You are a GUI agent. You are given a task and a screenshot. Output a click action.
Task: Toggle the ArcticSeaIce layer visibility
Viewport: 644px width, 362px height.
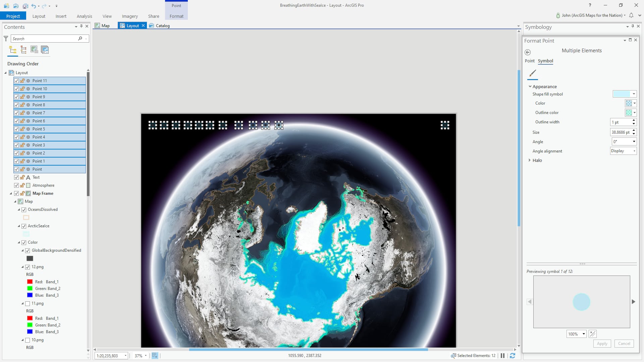pyautogui.click(x=24, y=226)
